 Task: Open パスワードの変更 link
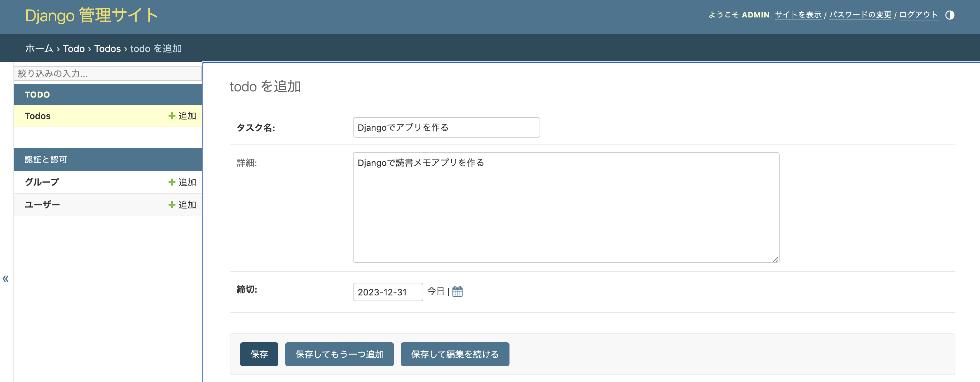pyautogui.click(x=861, y=14)
